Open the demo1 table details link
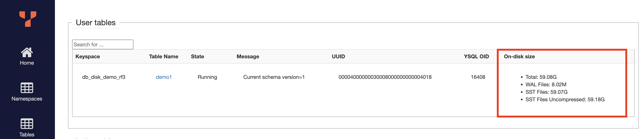Viewport: 644px width, 139px height. [163, 77]
